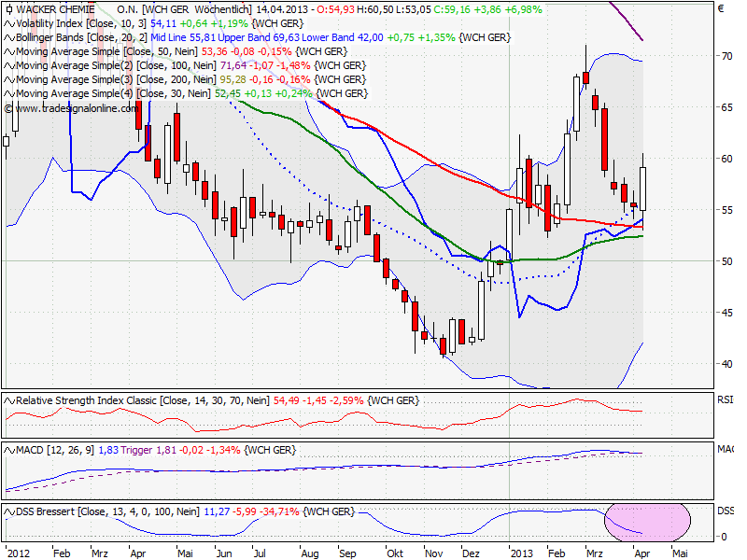Image resolution: width=747 pixels, height=560 pixels.
Task: Click the 2012 label on time axis
Action: [19, 553]
